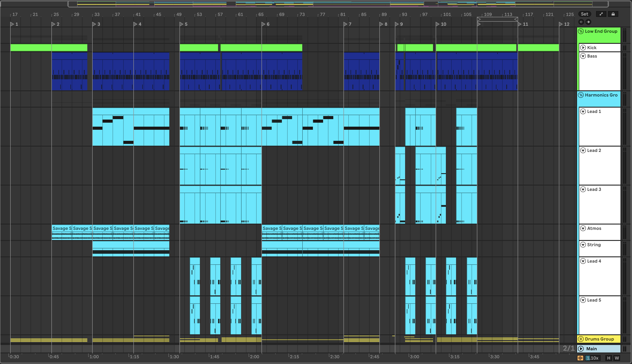Adjust the 1.10x zoom value slider
The image size is (632, 364).
pos(593,358)
